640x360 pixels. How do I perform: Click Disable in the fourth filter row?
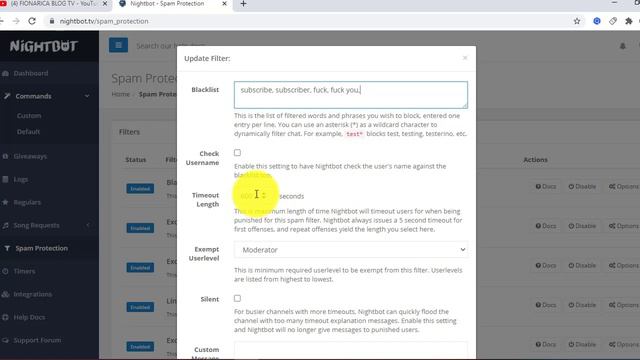tap(582, 305)
